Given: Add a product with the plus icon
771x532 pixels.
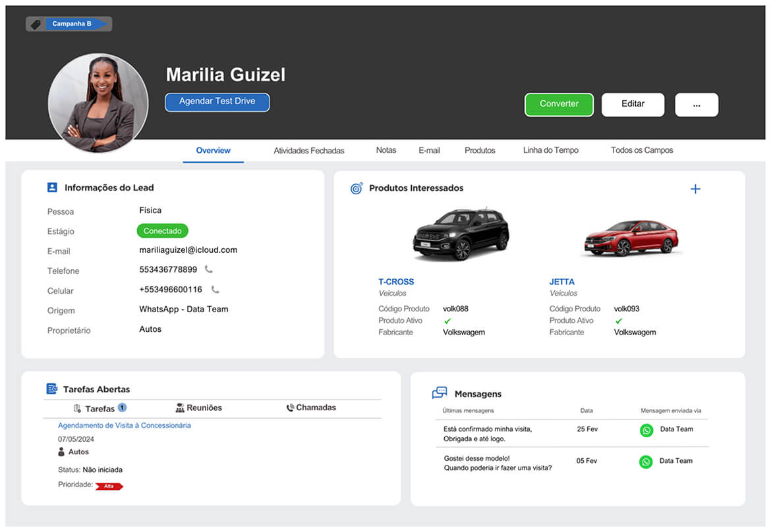Looking at the screenshot, I should pyautogui.click(x=695, y=189).
